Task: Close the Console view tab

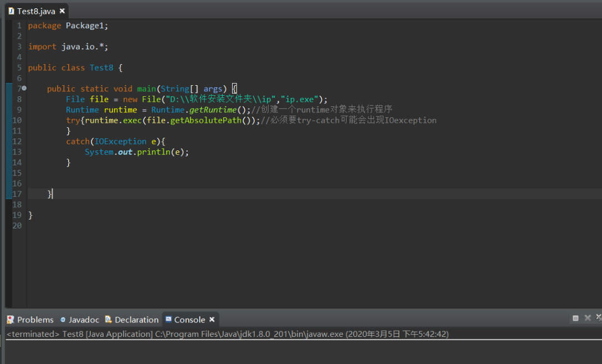Action: 212,320
